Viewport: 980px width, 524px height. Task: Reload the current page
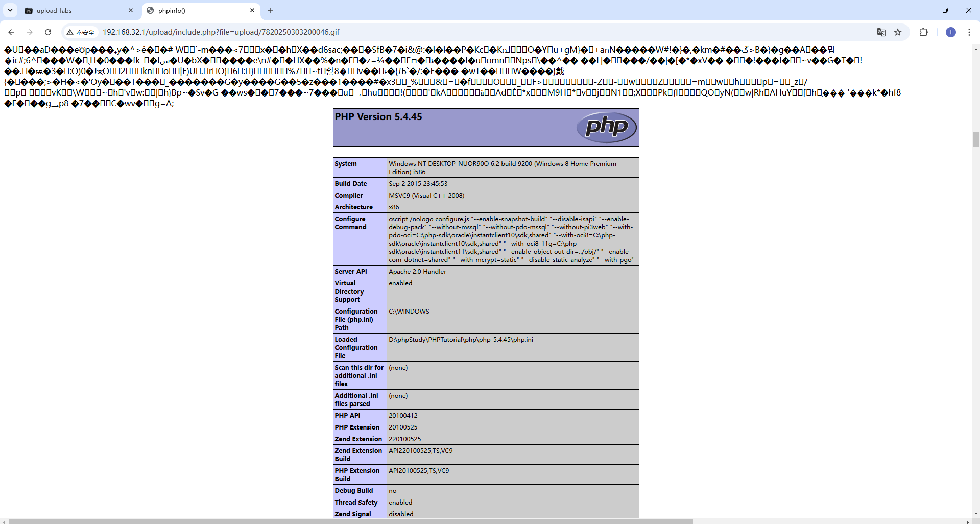coord(48,32)
